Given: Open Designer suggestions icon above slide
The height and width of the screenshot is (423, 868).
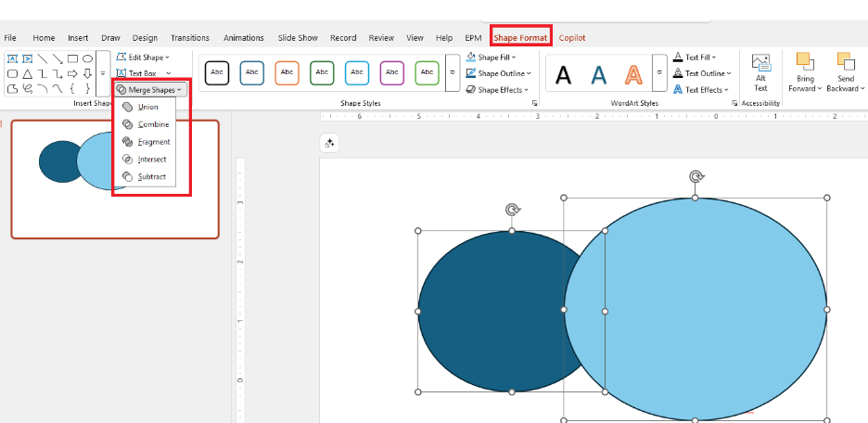Looking at the screenshot, I should tap(329, 144).
